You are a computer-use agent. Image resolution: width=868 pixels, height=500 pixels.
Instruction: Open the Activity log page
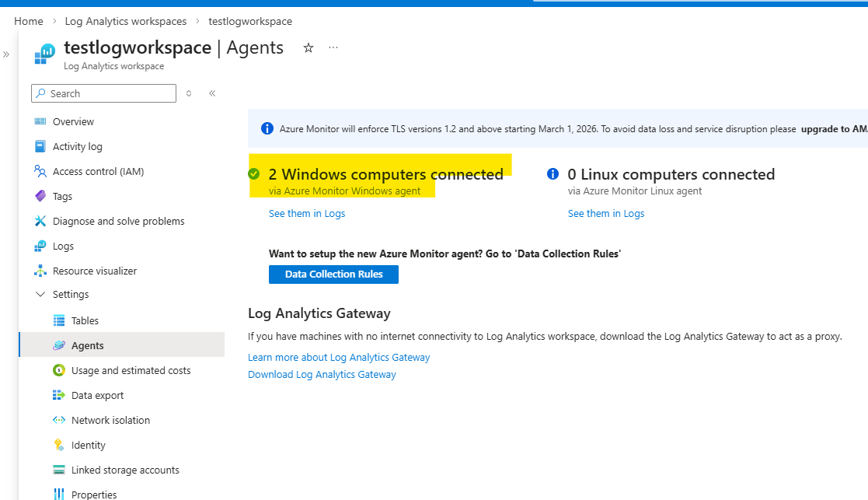tap(78, 147)
